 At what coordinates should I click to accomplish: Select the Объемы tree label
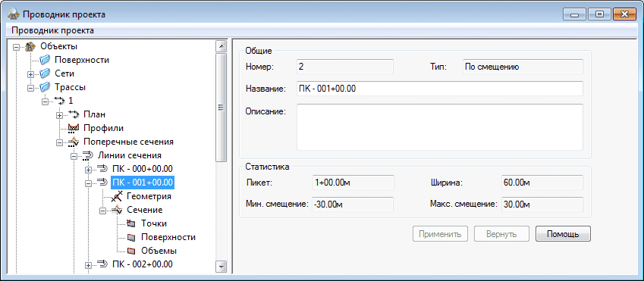[159, 250]
